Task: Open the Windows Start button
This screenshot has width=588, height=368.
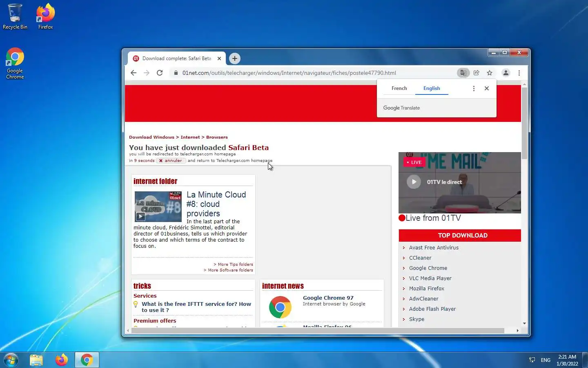Action: point(11,360)
